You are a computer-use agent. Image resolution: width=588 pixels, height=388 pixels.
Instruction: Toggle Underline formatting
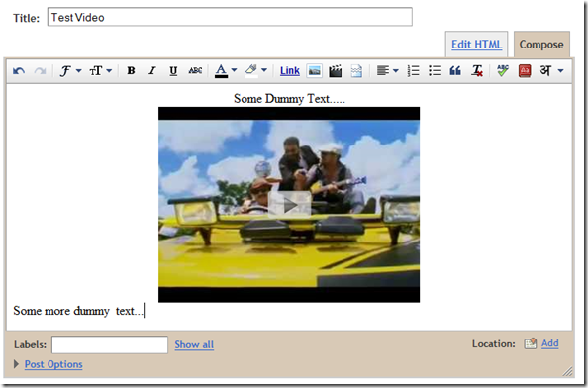point(173,71)
